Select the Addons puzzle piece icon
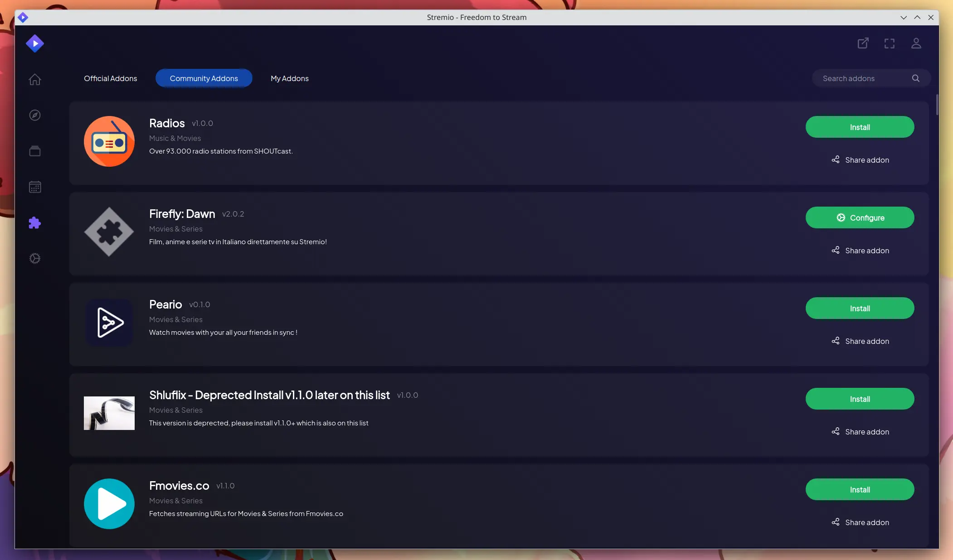 (34, 222)
